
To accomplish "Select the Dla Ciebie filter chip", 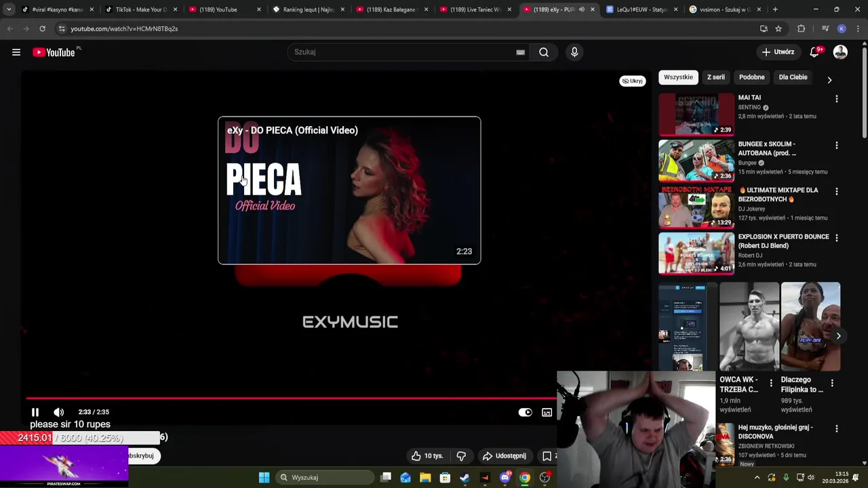I will 793,77.
